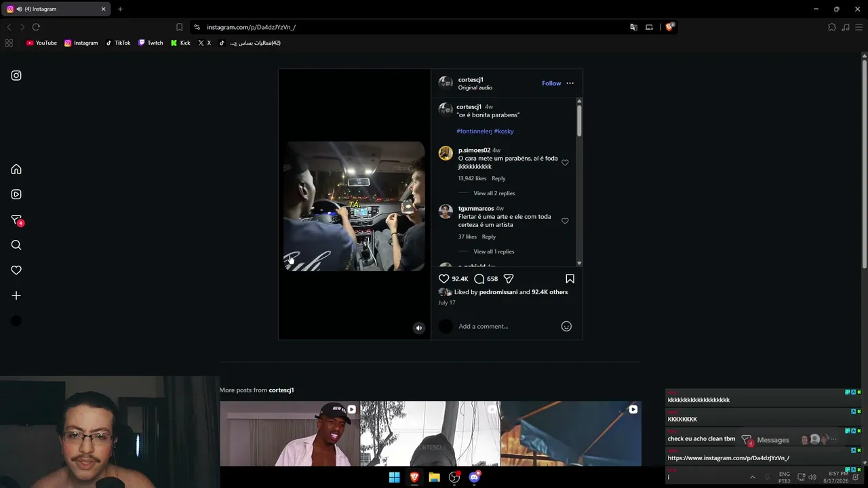Open the Twitch bookmark
Image resolution: width=868 pixels, height=488 pixels.
click(151, 43)
